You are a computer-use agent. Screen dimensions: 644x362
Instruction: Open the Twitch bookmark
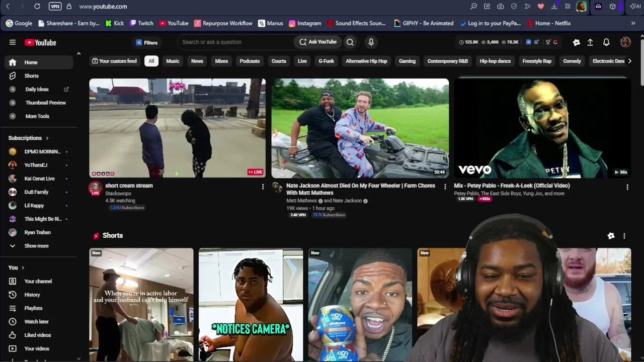click(141, 23)
